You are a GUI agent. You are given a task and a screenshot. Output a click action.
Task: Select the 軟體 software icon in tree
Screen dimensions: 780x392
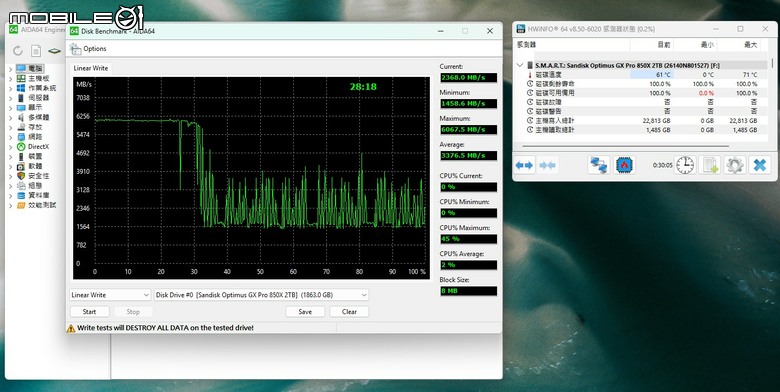(21, 166)
